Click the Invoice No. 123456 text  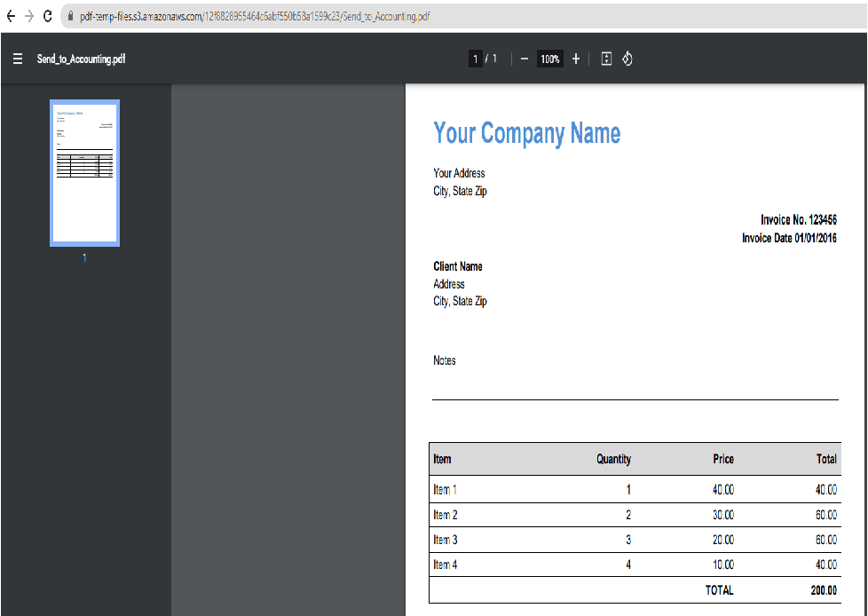[798, 220]
